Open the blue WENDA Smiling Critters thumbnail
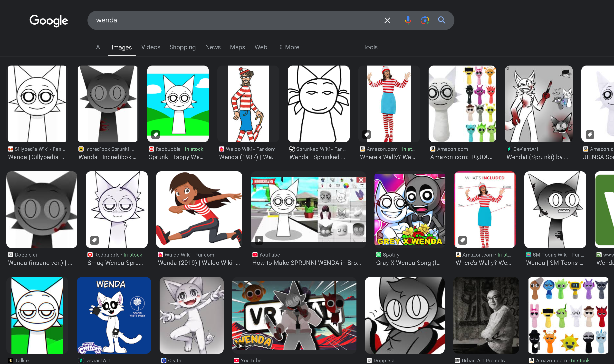614x364 pixels. pyautogui.click(x=114, y=315)
